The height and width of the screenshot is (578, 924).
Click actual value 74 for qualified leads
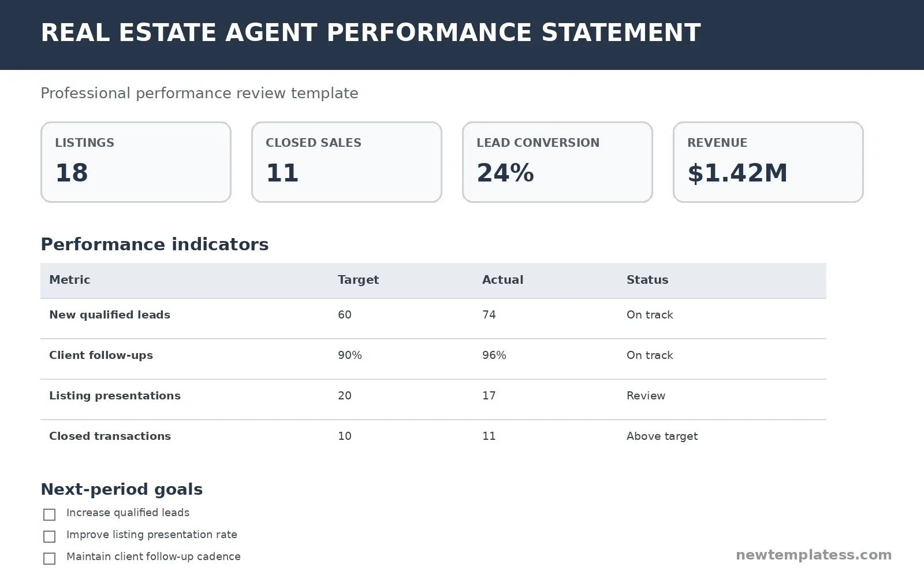tap(489, 315)
